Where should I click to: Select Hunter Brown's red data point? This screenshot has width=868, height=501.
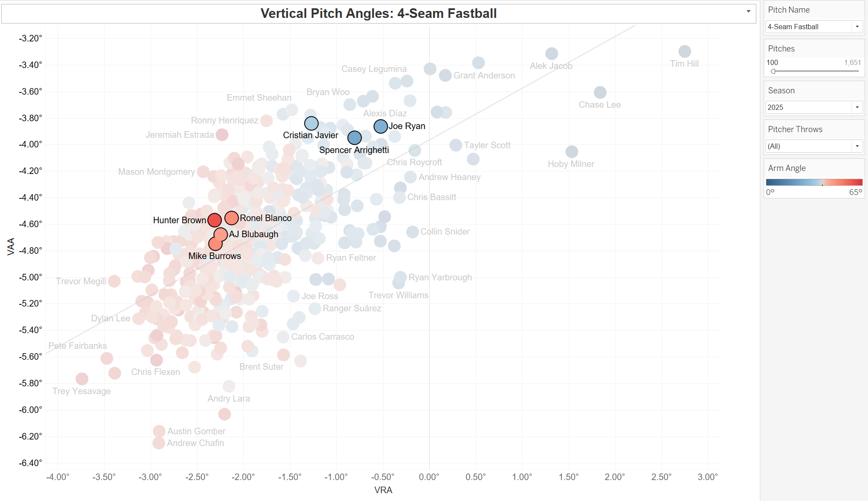(x=214, y=220)
